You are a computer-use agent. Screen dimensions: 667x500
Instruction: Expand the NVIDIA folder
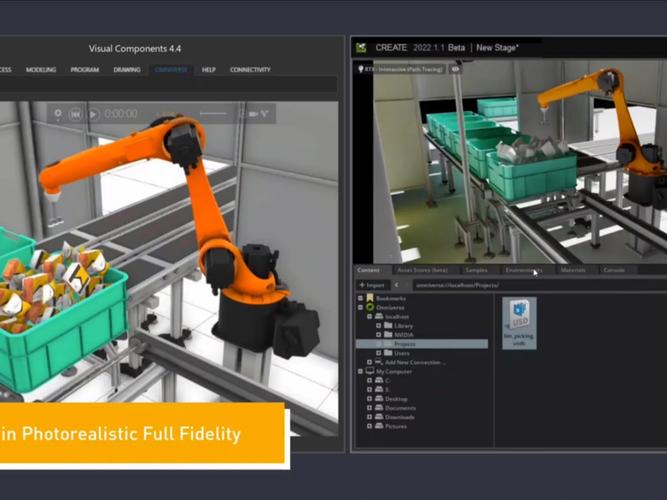pyautogui.click(x=378, y=335)
